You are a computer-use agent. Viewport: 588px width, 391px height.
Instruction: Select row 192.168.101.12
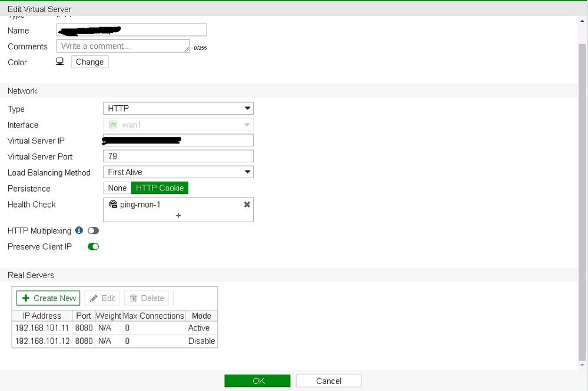[115, 341]
